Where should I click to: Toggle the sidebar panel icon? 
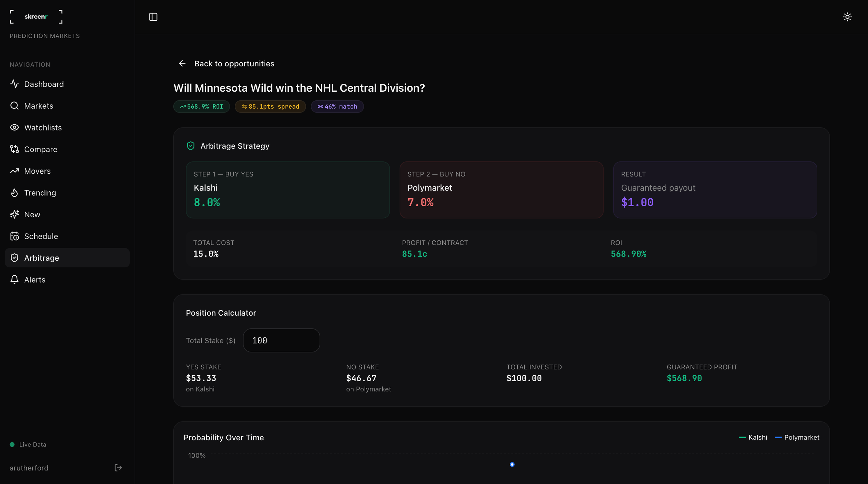tap(153, 17)
